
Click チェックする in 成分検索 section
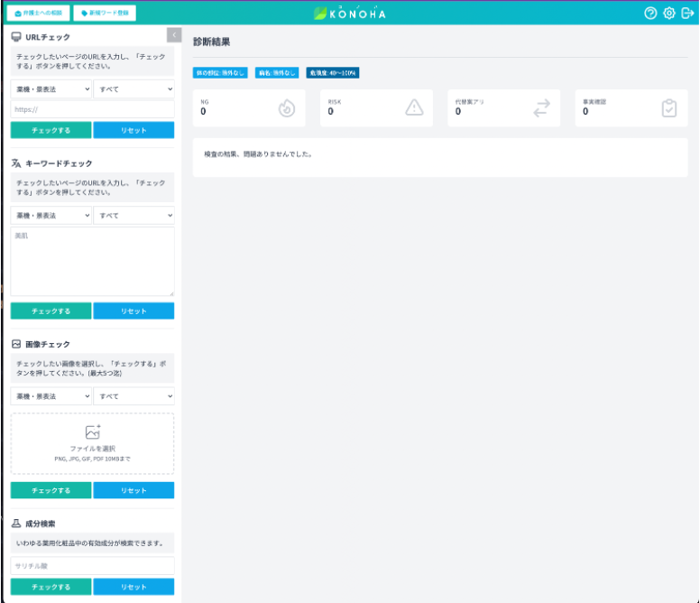tap(51, 587)
